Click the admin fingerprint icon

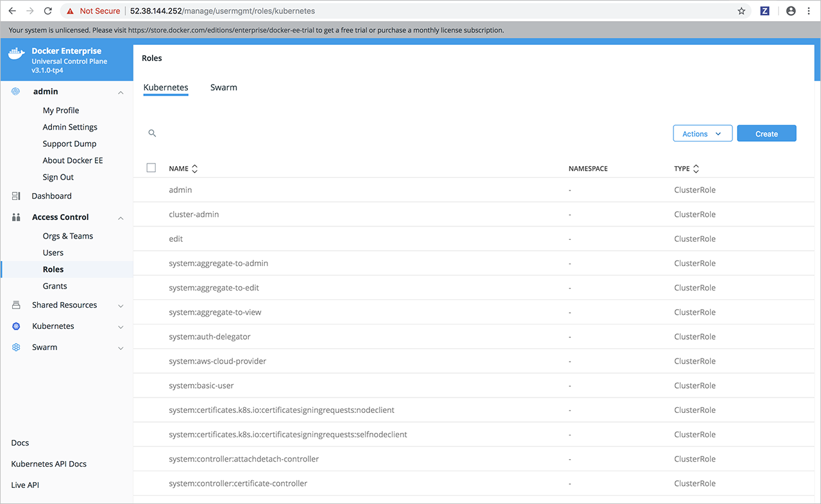pyautogui.click(x=16, y=92)
